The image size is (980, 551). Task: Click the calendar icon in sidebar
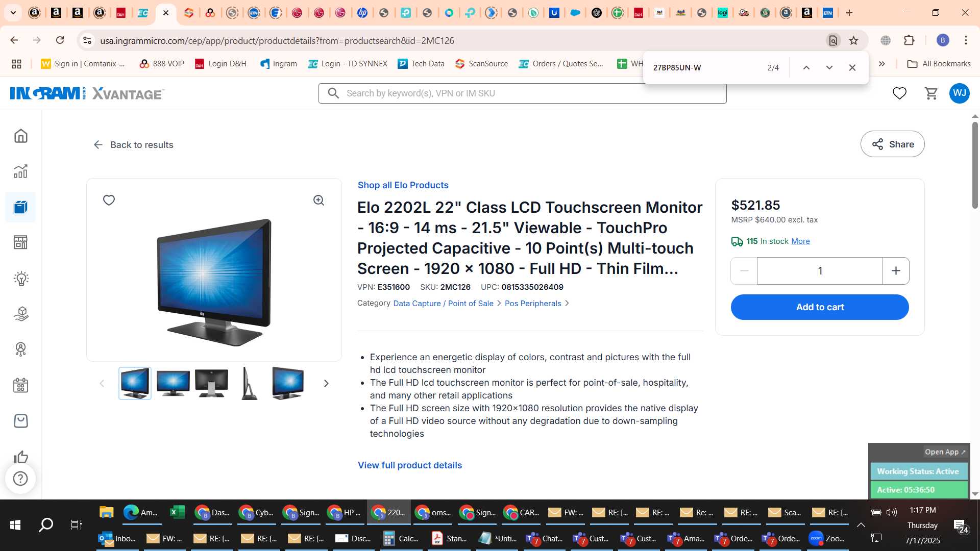[x=21, y=385]
